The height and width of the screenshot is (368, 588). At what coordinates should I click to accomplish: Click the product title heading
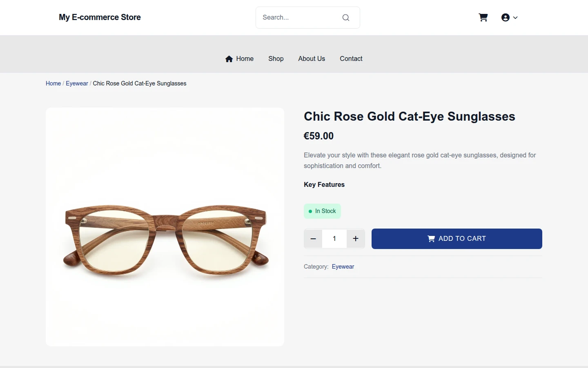pyautogui.click(x=410, y=117)
